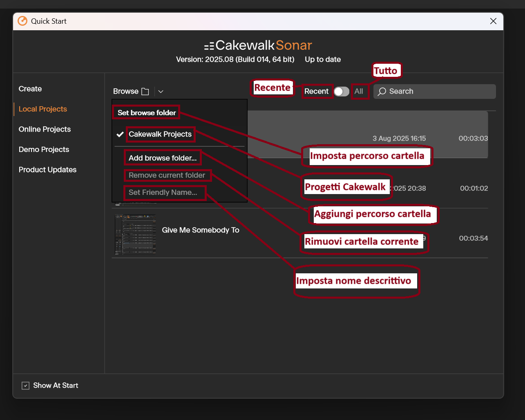The image size is (525, 420).
Task: Click the magnifier icon in Search
Action: pos(382,92)
